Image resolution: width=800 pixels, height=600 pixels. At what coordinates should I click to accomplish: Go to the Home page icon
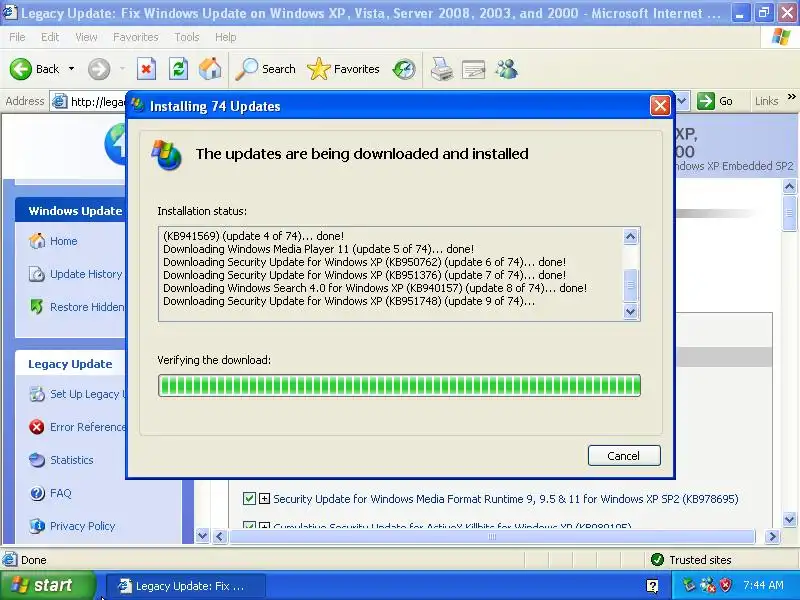[210, 69]
